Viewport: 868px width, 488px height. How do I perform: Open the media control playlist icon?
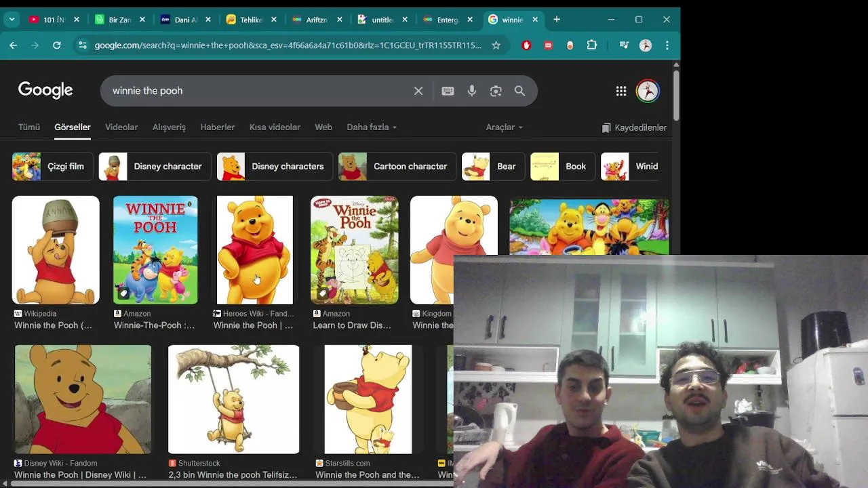click(x=624, y=45)
